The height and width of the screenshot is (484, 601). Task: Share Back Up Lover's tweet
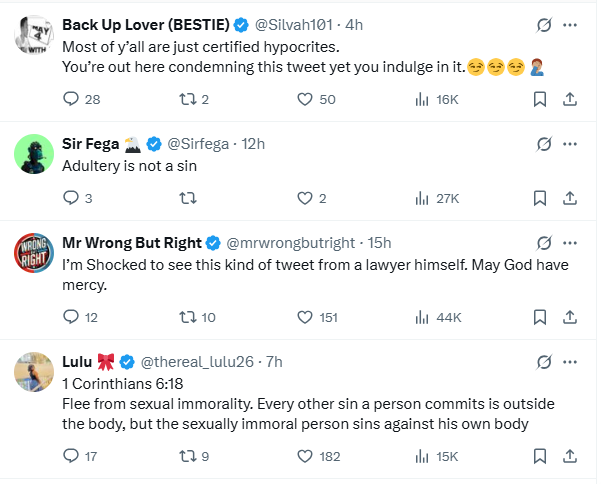coord(570,99)
